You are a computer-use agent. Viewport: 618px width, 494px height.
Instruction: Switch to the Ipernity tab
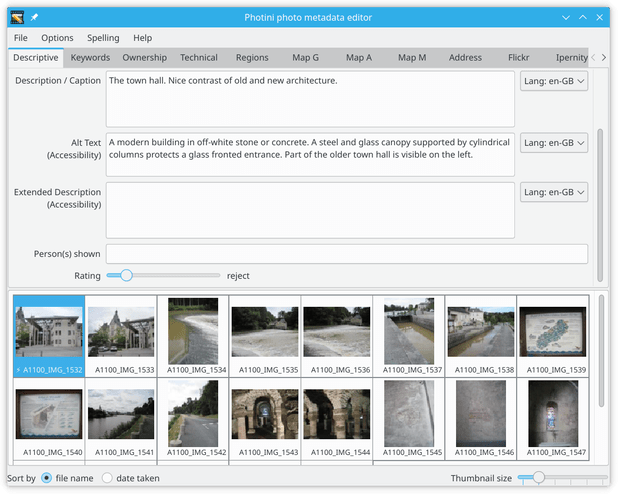coord(571,58)
